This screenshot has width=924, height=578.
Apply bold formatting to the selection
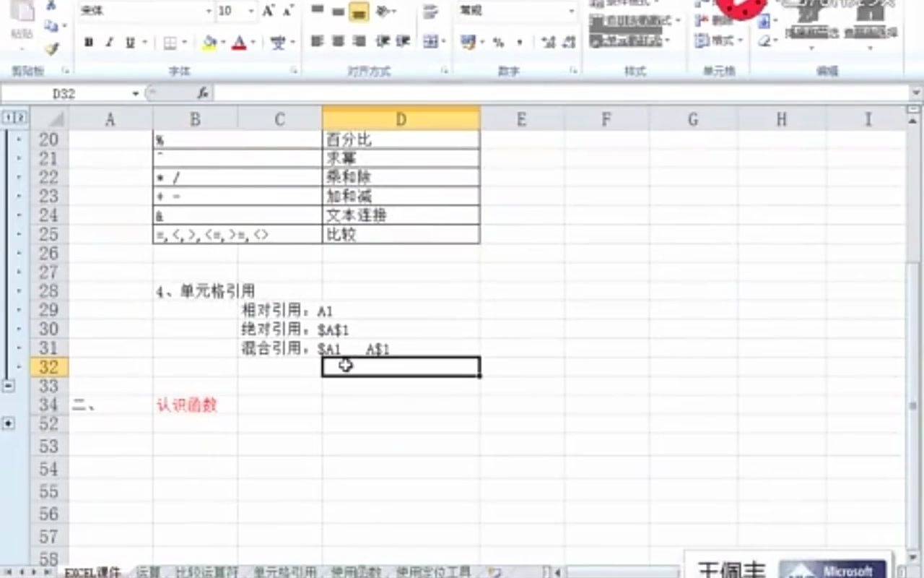coord(90,41)
